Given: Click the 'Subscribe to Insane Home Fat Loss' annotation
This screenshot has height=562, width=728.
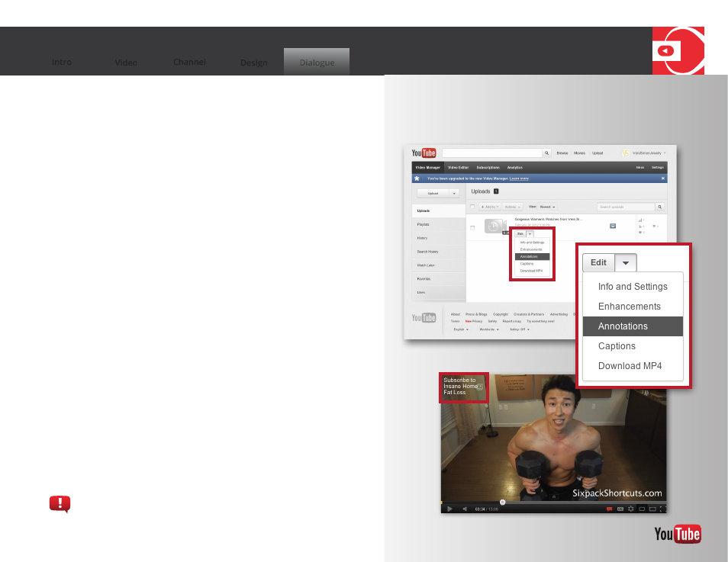Looking at the screenshot, I should point(463,387).
